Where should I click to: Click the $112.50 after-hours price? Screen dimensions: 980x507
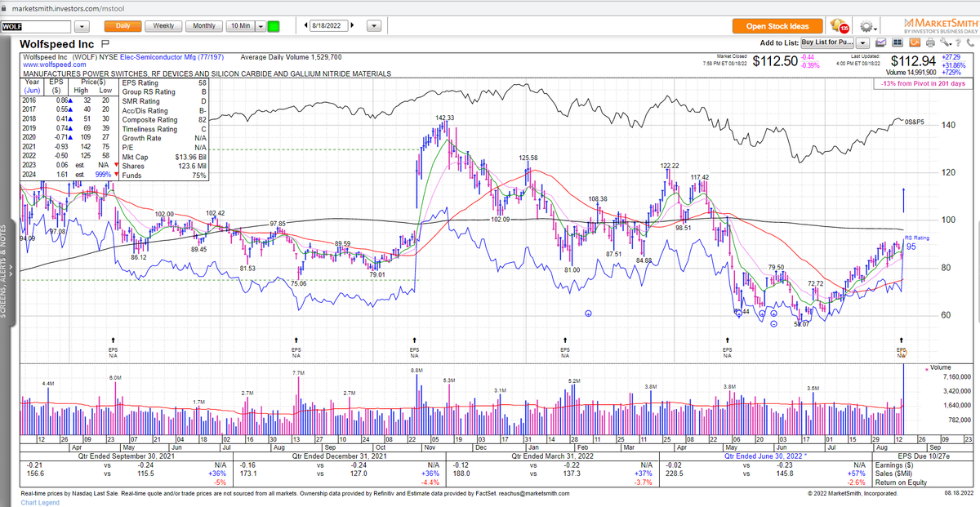[x=775, y=61]
